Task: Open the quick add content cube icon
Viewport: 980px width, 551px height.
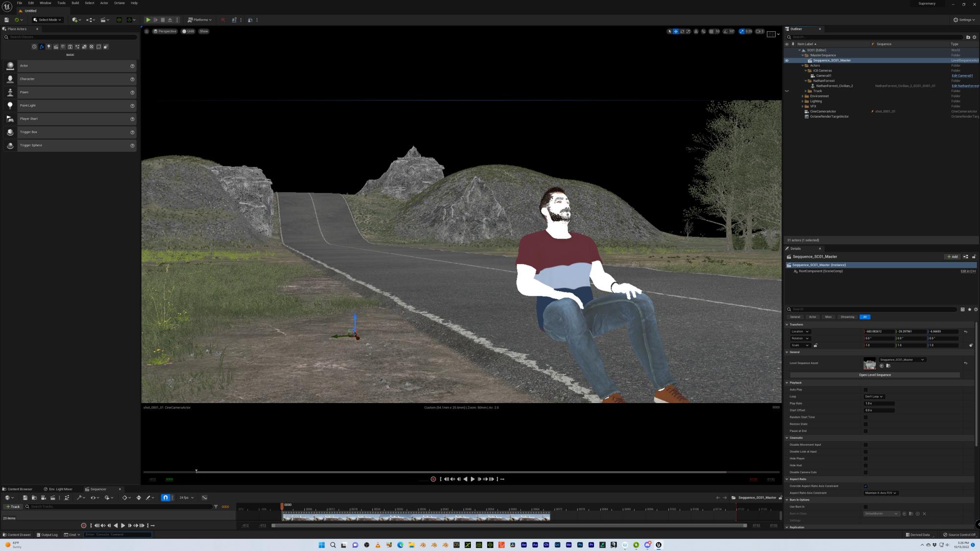Action: pos(76,20)
